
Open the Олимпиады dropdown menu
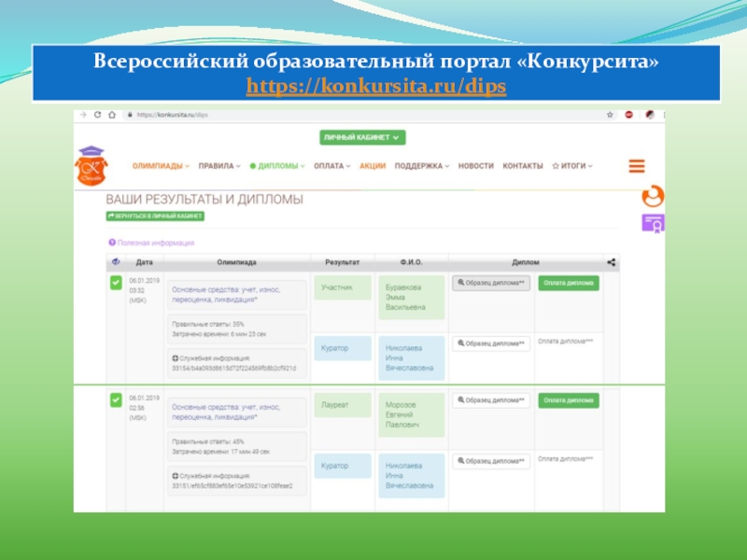point(161,166)
